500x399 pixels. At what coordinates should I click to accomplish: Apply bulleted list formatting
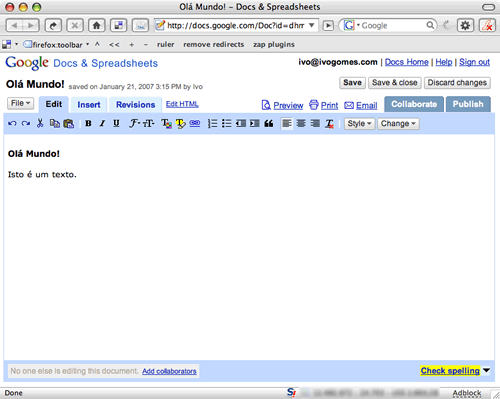(x=226, y=123)
